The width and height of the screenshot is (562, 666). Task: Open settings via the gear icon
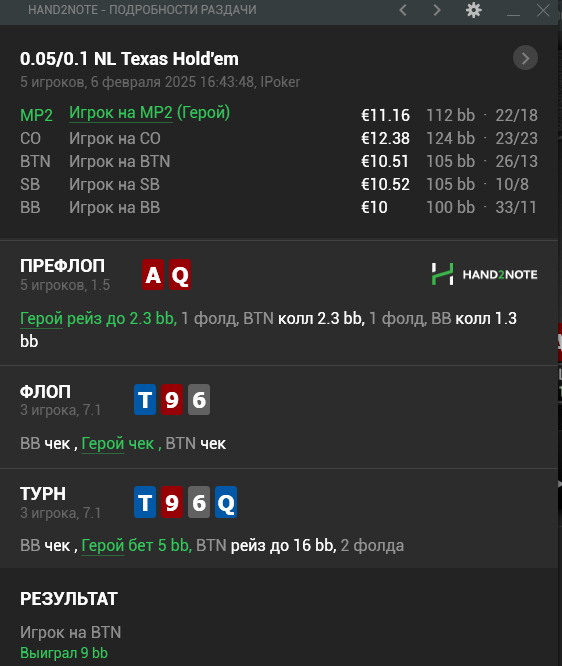coord(473,10)
